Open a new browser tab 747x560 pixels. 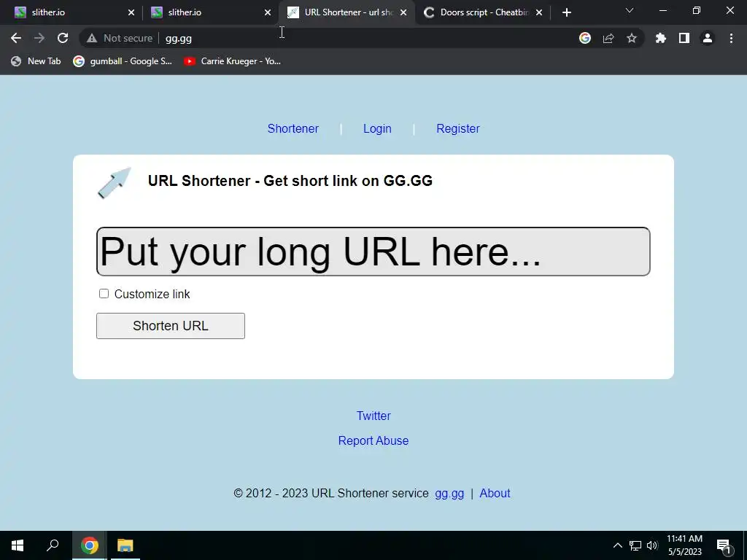[x=566, y=12]
